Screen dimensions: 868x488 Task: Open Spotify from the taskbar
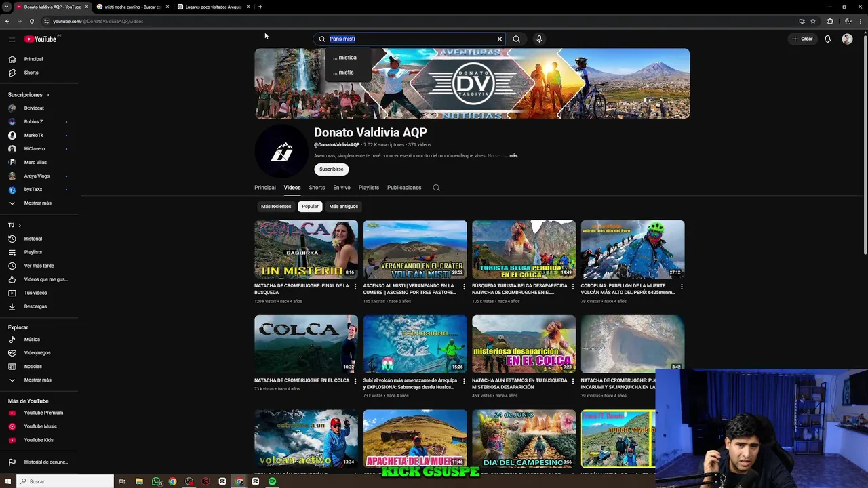[272, 481]
